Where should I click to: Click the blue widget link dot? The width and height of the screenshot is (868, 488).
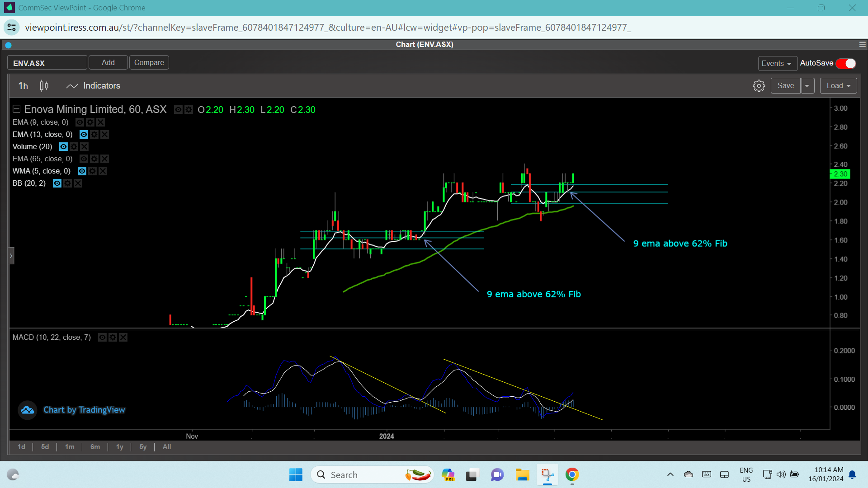(8, 45)
